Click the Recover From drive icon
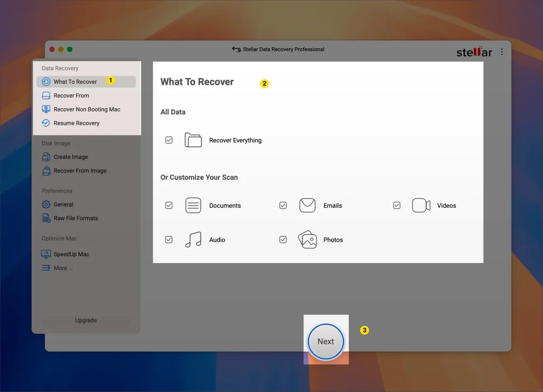The image size is (543, 392). [47, 95]
